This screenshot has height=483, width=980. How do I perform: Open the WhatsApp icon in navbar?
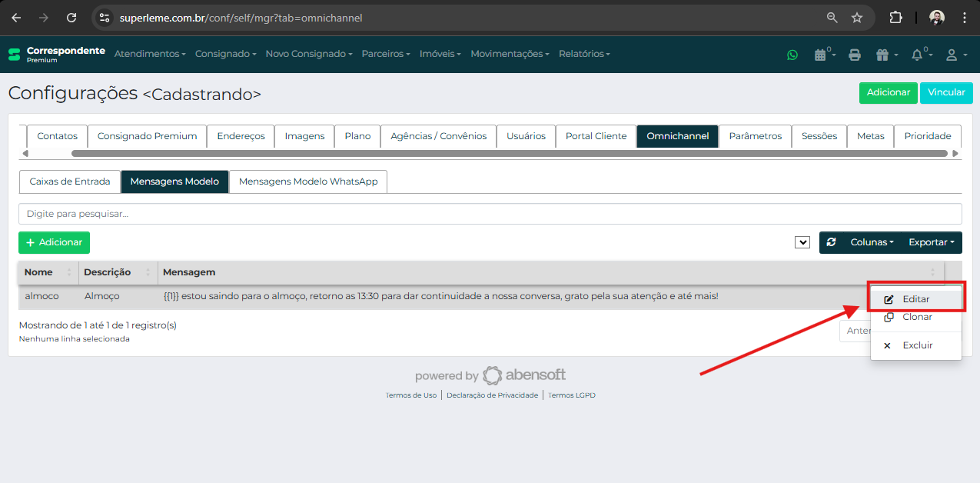click(x=792, y=55)
